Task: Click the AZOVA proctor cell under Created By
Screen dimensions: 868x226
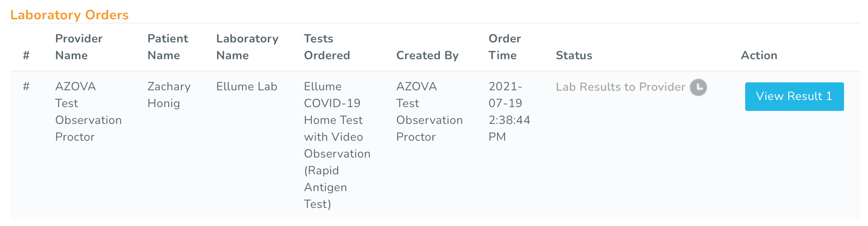Action: tap(429, 112)
